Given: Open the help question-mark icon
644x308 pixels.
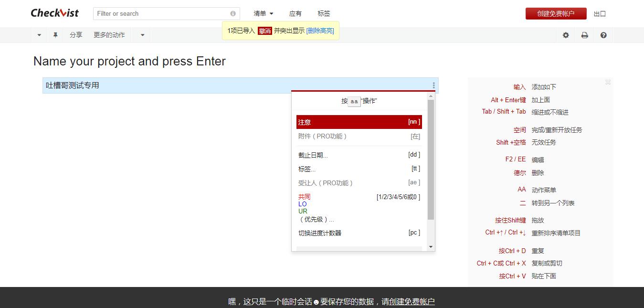Looking at the screenshot, I should tap(603, 35).
